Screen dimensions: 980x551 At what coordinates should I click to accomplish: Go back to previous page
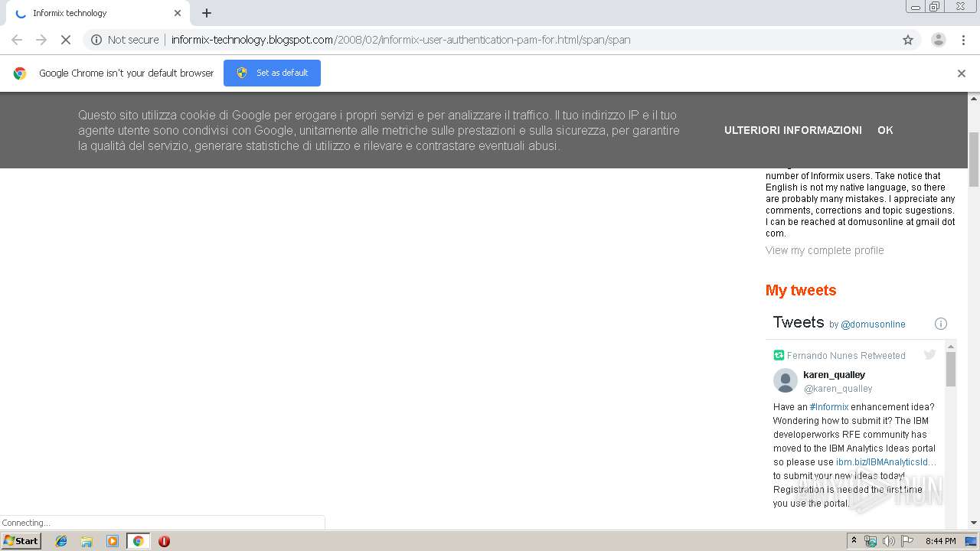17,40
